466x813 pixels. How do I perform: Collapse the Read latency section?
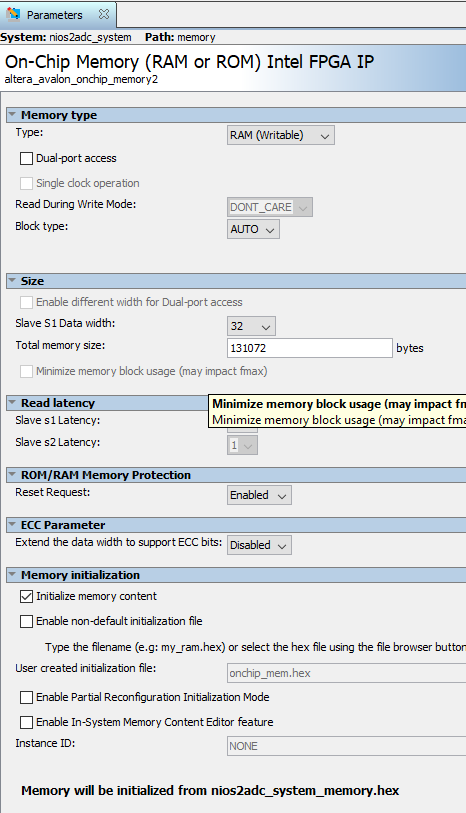click(x=12, y=402)
